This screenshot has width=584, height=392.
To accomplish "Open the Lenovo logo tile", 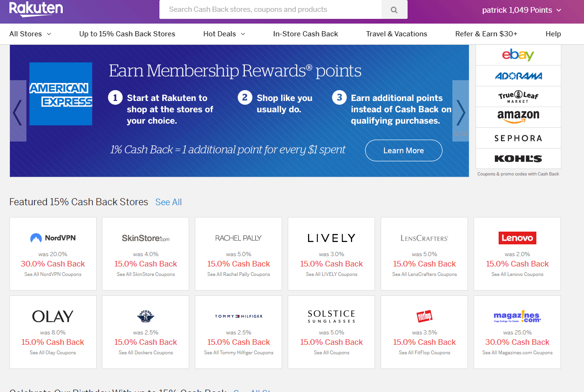I will tap(517, 238).
